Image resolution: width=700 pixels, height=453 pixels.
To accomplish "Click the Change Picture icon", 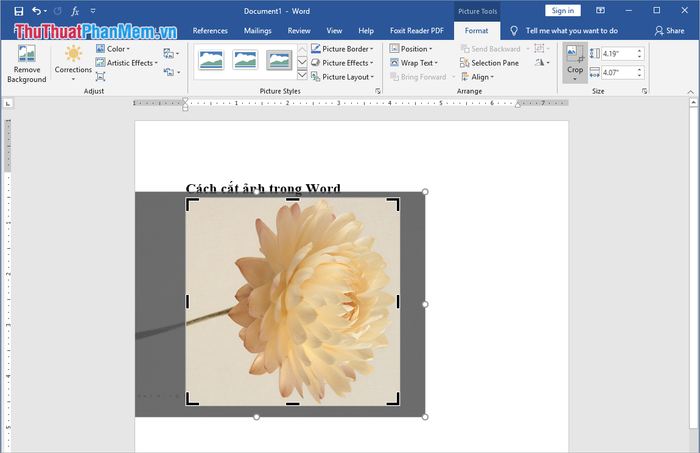I will click(x=171, y=54).
